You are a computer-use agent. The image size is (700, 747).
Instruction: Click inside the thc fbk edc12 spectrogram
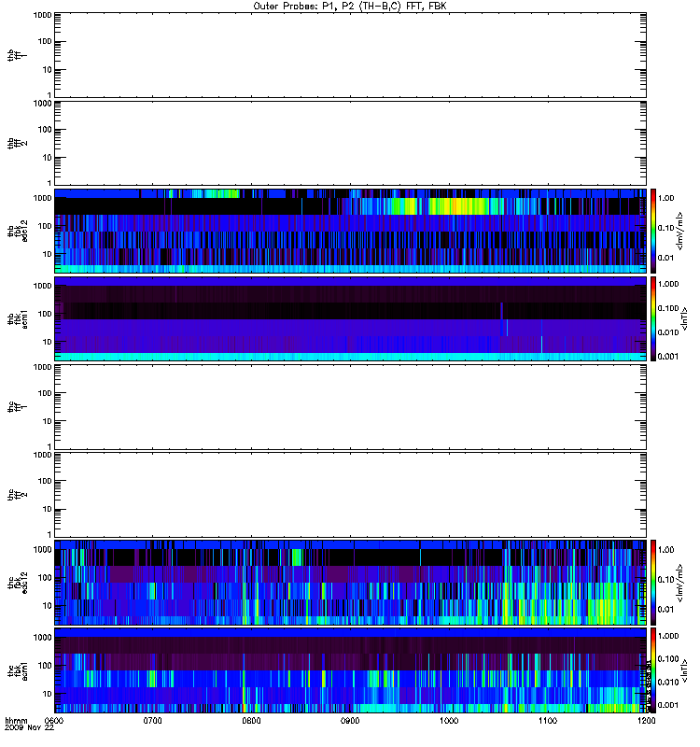[351, 583]
